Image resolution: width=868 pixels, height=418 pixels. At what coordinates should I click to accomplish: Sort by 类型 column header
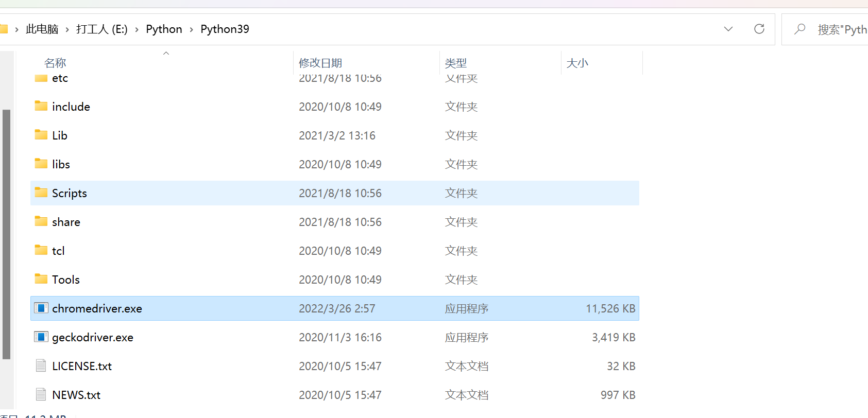pyautogui.click(x=456, y=63)
